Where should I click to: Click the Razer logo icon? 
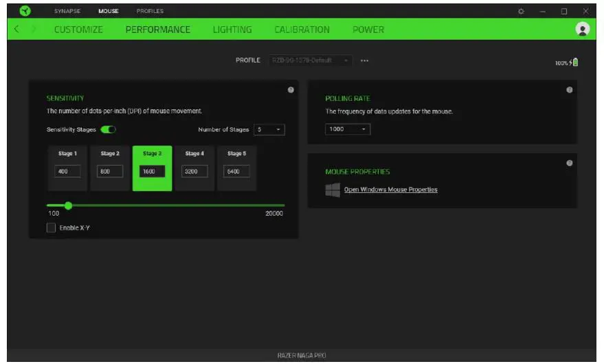pos(25,11)
